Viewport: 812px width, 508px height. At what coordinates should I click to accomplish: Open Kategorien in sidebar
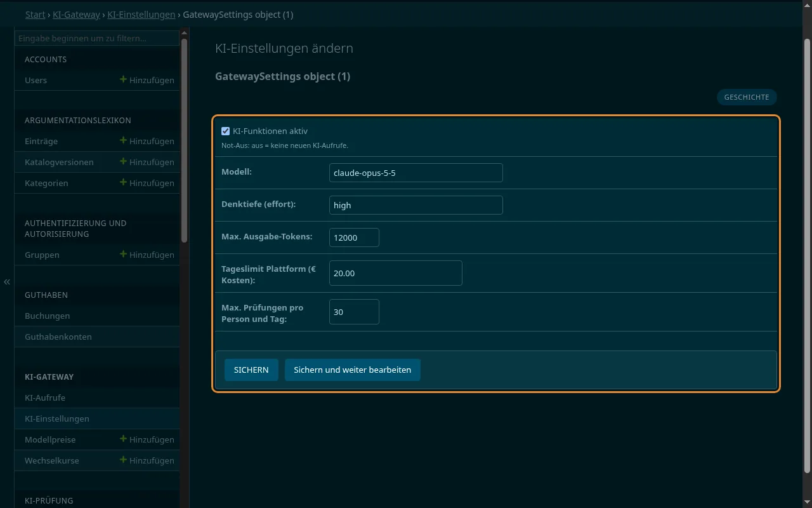[x=46, y=183]
